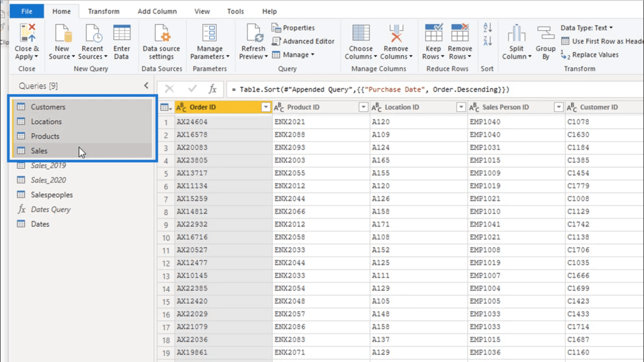Click the fx function icon in formula bar

tap(213, 89)
